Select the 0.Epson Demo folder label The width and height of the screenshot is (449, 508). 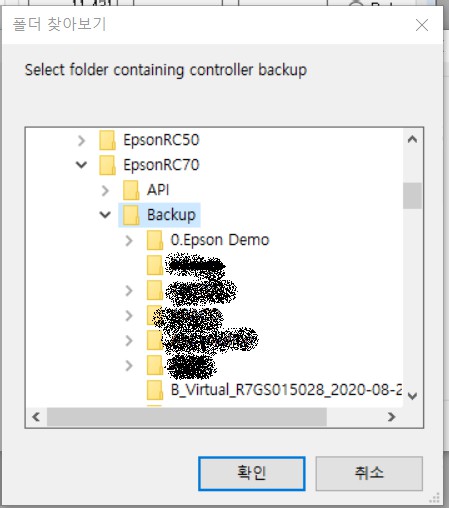click(220, 240)
